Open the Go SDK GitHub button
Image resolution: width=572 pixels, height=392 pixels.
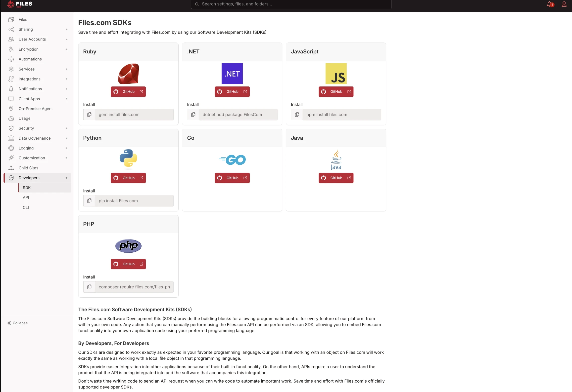coord(232,178)
